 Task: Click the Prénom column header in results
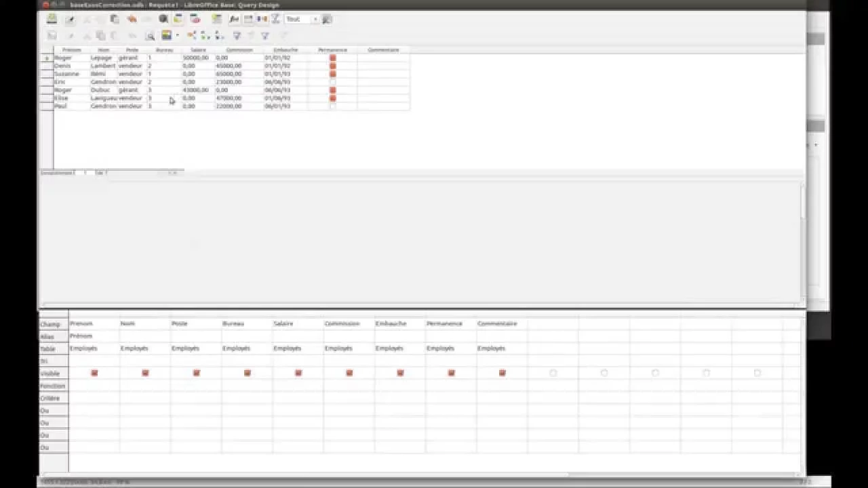pyautogui.click(x=71, y=49)
